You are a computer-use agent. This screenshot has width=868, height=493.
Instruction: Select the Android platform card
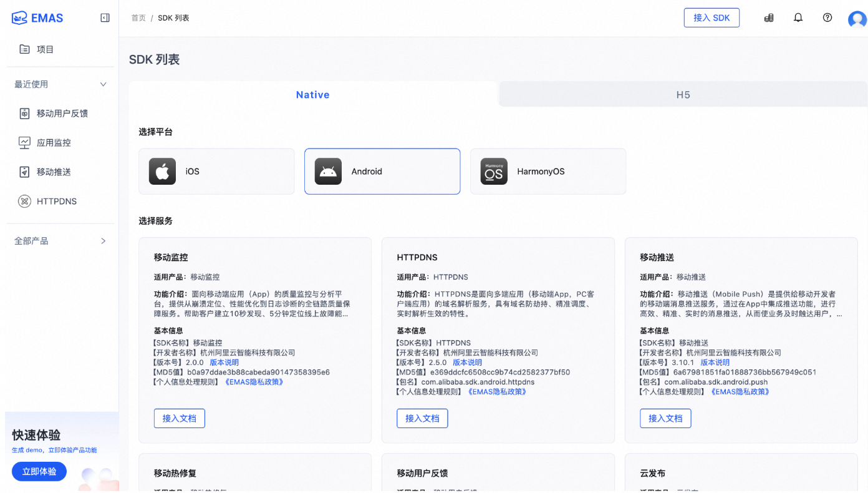pyautogui.click(x=382, y=172)
